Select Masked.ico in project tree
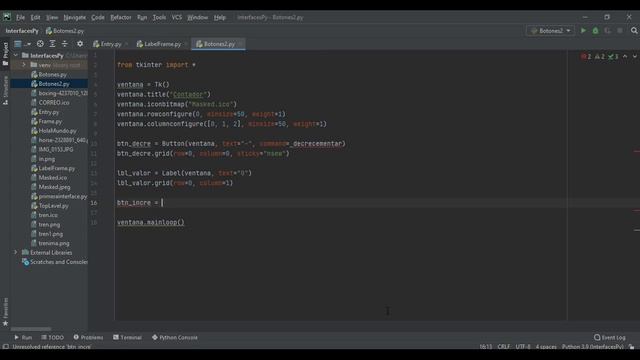The width and height of the screenshot is (640, 360). tap(49, 178)
